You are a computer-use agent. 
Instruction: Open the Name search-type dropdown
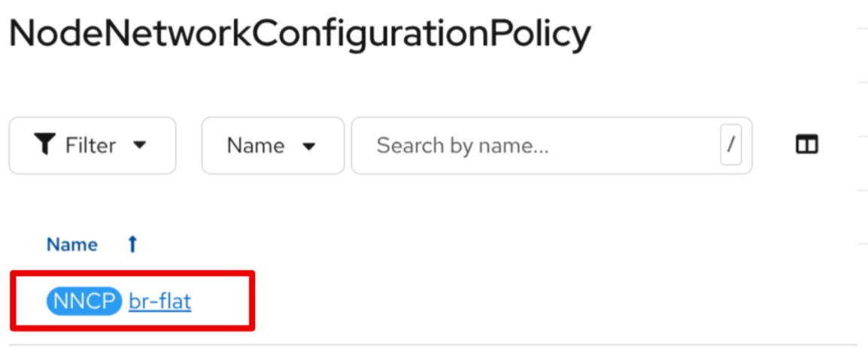point(272,145)
